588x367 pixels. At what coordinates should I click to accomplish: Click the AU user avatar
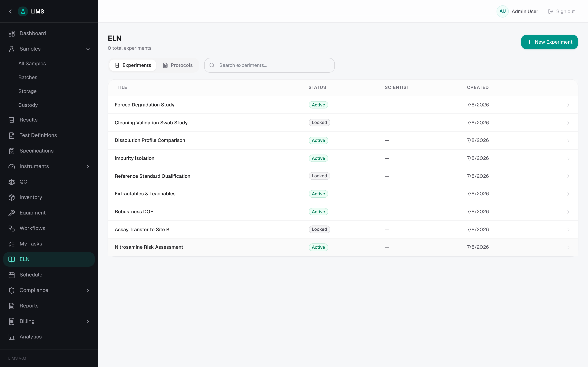(x=502, y=11)
